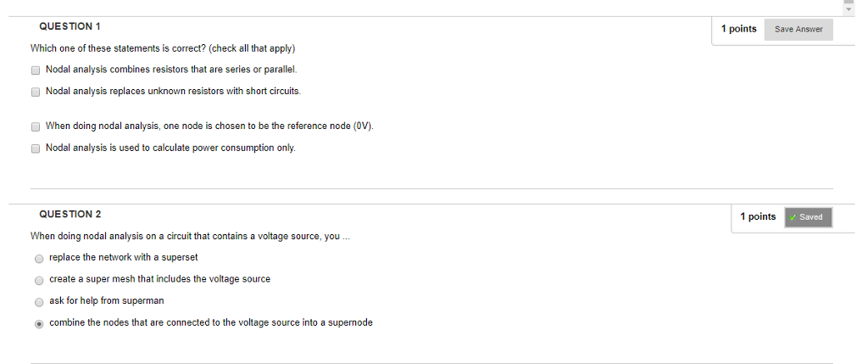Click the text 'Nodal analysis is used to calculate power consumption only'
Screen dimensions: 868x364
(170, 148)
